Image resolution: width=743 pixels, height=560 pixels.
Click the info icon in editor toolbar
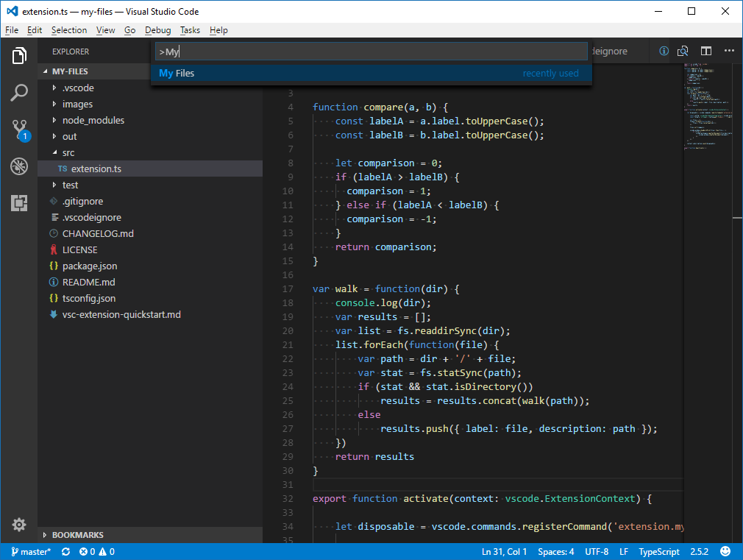(x=664, y=51)
